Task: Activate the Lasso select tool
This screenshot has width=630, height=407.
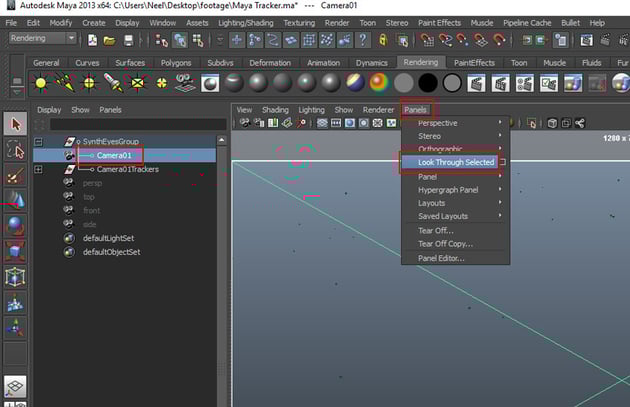Action: (x=15, y=149)
